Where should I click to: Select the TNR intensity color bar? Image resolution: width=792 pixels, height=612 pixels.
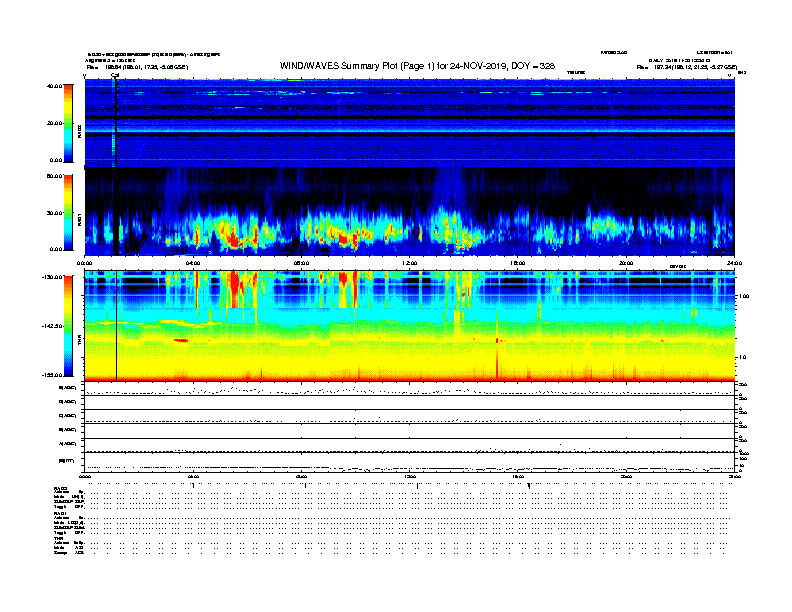[68, 326]
